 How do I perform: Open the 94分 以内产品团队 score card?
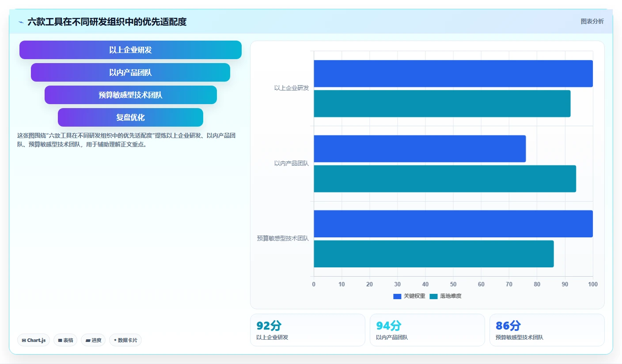(x=427, y=330)
